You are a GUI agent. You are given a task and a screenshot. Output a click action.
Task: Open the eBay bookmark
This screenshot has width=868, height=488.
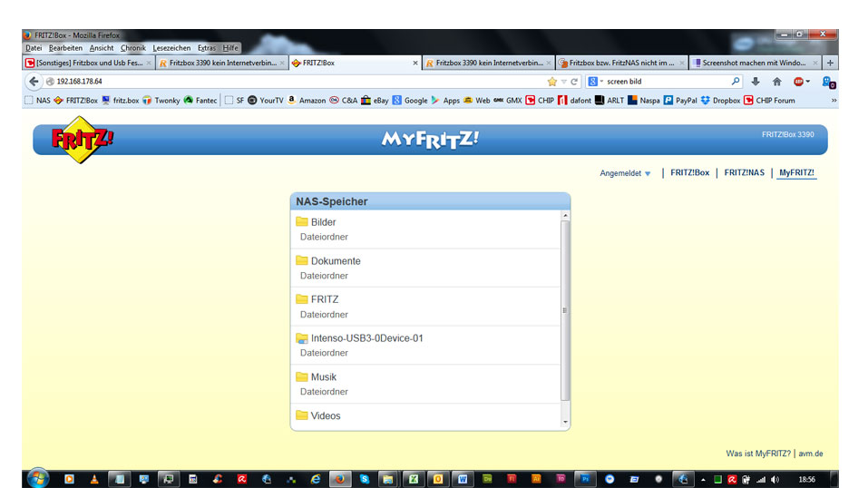(x=375, y=101)
